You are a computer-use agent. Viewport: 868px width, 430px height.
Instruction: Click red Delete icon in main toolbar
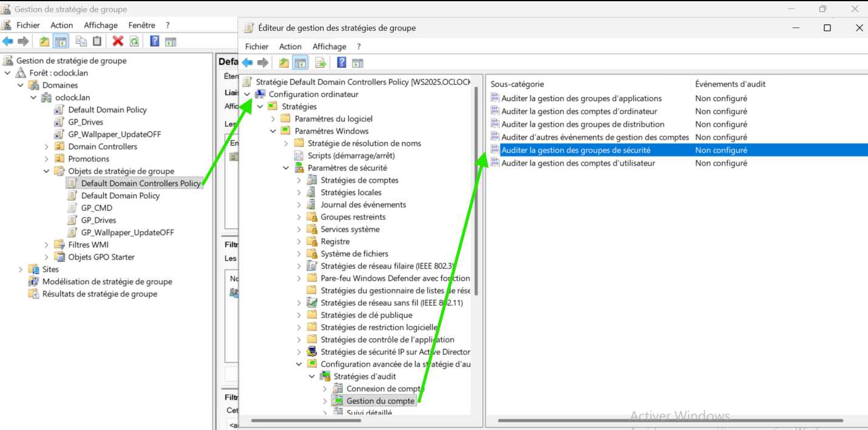pos(118,41)
